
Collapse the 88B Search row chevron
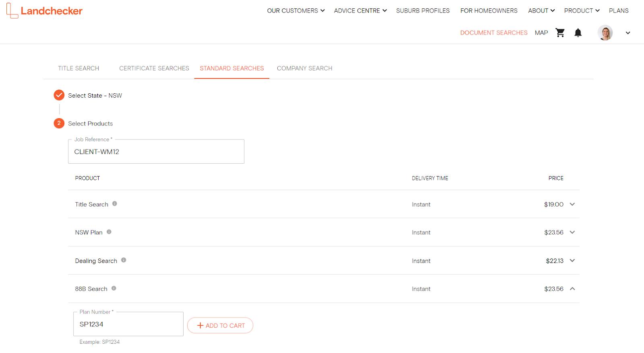(572, 289)
